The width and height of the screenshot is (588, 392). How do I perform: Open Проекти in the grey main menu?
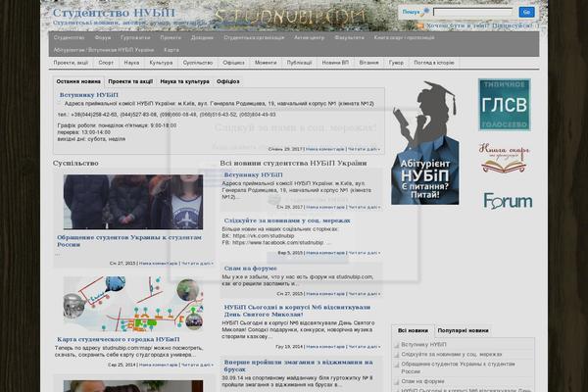pos(171,37)
